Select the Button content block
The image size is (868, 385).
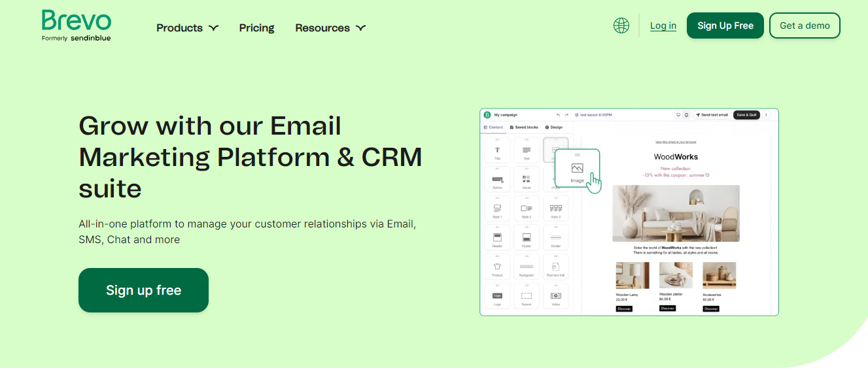point(497,179)
